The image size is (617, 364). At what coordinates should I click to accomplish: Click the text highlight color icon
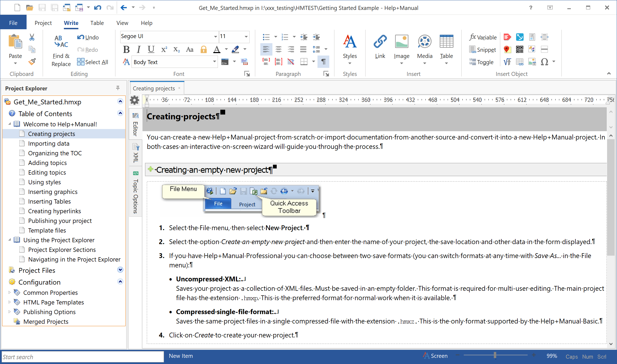(x=235, y=49)
